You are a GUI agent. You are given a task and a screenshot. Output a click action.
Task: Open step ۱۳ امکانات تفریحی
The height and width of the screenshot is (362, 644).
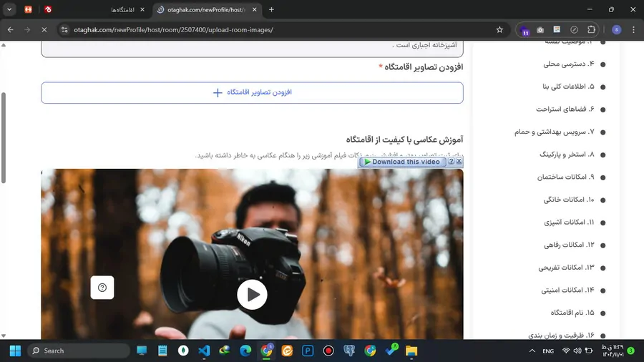[x=567, y=268]
